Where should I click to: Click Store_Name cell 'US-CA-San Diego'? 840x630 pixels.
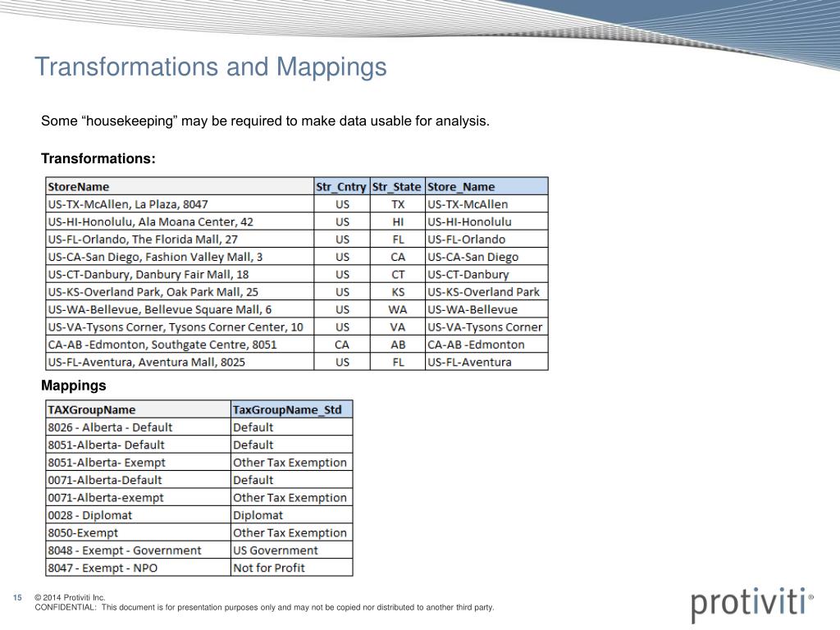486,257
